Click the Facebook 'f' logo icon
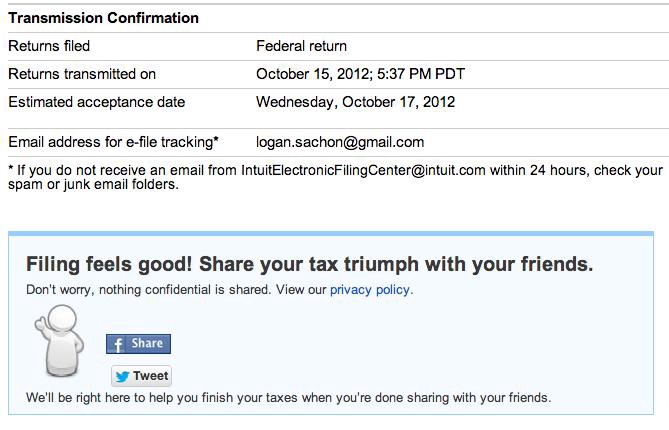The height and width of the screenshot is (430, 669). point(118,344)
